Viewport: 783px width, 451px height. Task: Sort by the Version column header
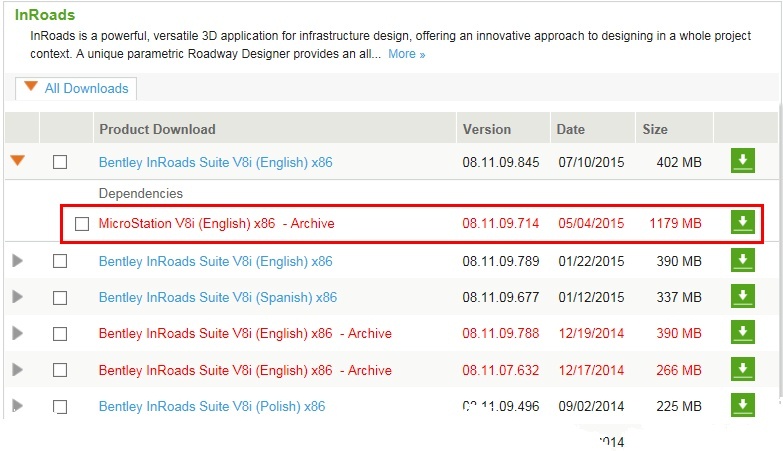click(x=486, y=129)
